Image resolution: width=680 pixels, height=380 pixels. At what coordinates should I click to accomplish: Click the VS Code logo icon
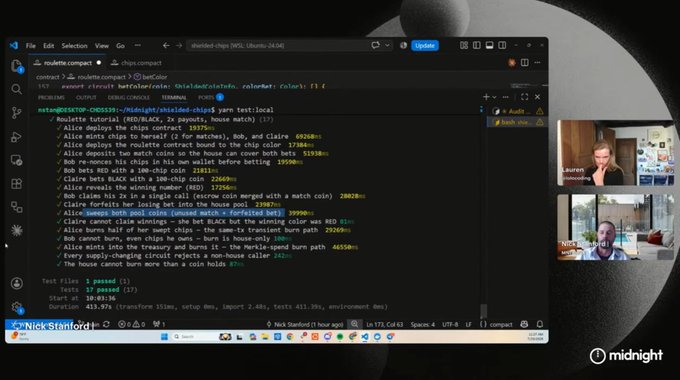14,46
